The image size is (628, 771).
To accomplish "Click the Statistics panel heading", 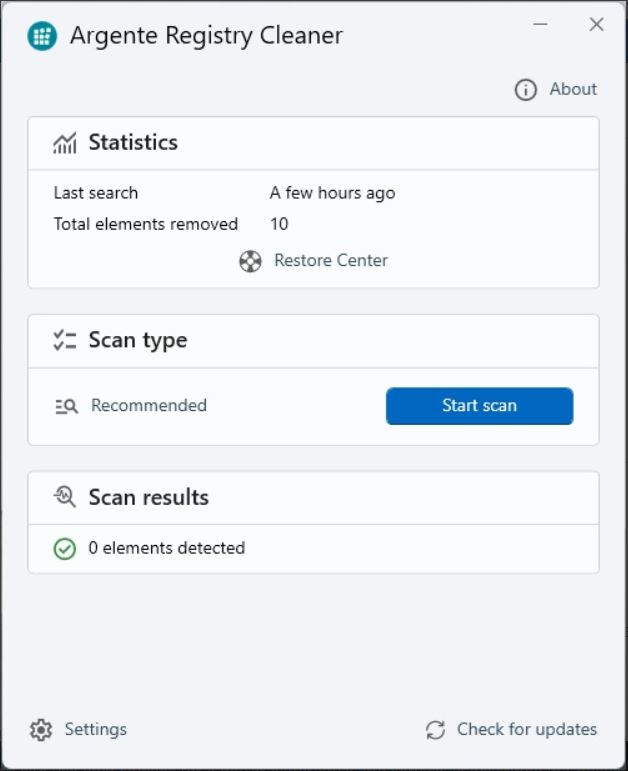I will (133, 142).
